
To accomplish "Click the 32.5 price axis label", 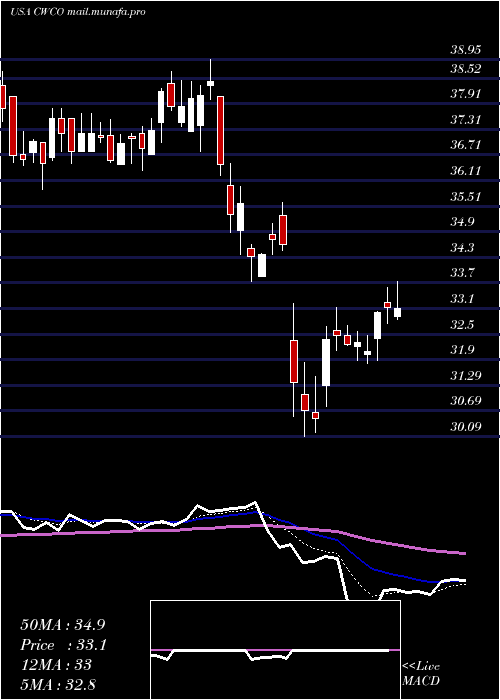I will pyautogui.click(x=462, y=325).
